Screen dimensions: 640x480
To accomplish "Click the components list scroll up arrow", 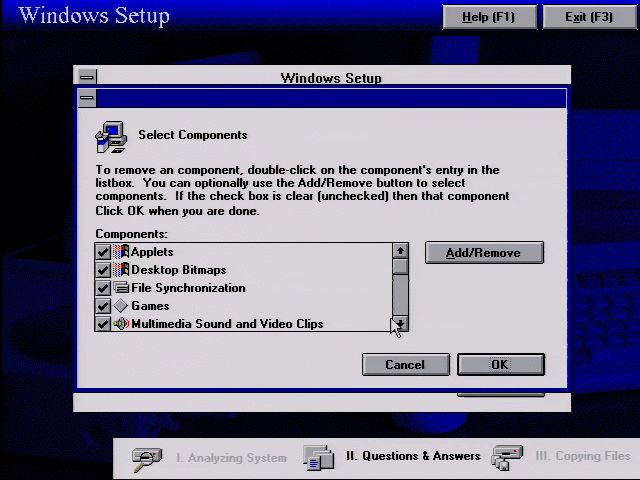I will click(x=400, y=251).
